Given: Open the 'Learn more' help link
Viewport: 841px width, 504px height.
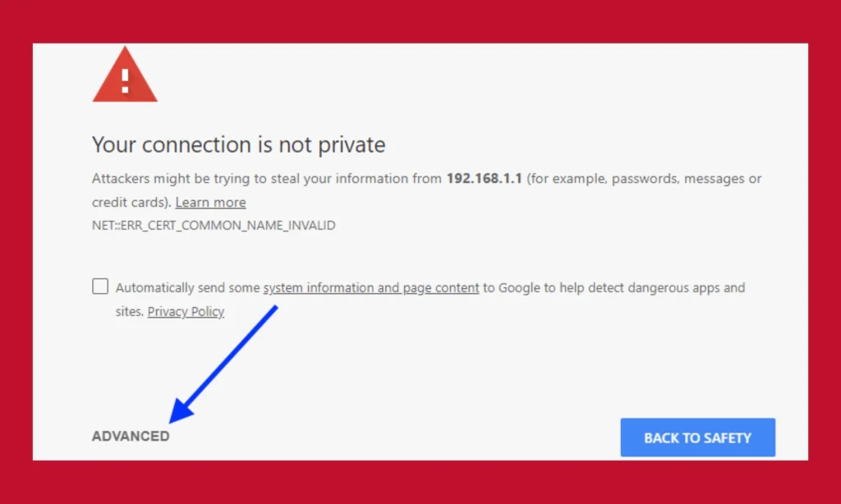Looking at the screenshot, I should (210, 202).
